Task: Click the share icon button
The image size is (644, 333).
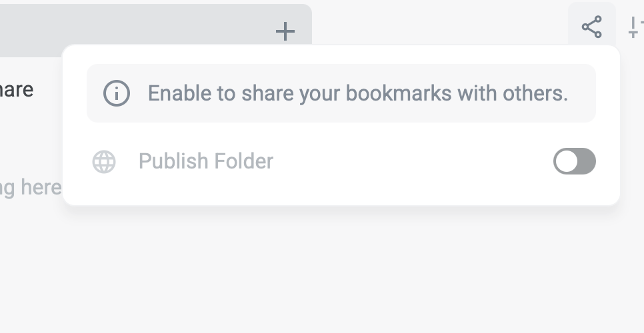Action: coord(591,27)
